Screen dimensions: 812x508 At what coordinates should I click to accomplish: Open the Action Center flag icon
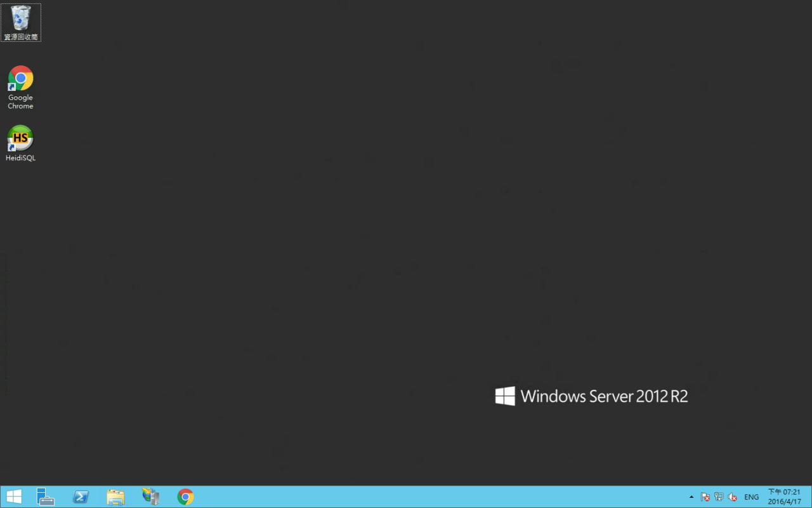coord(705,497)
